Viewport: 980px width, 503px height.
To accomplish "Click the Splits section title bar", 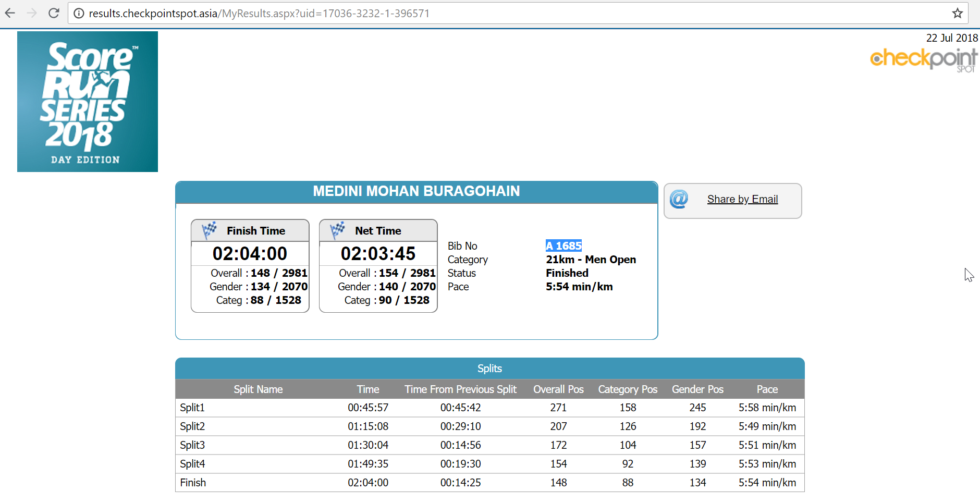I will pos(489,369).
